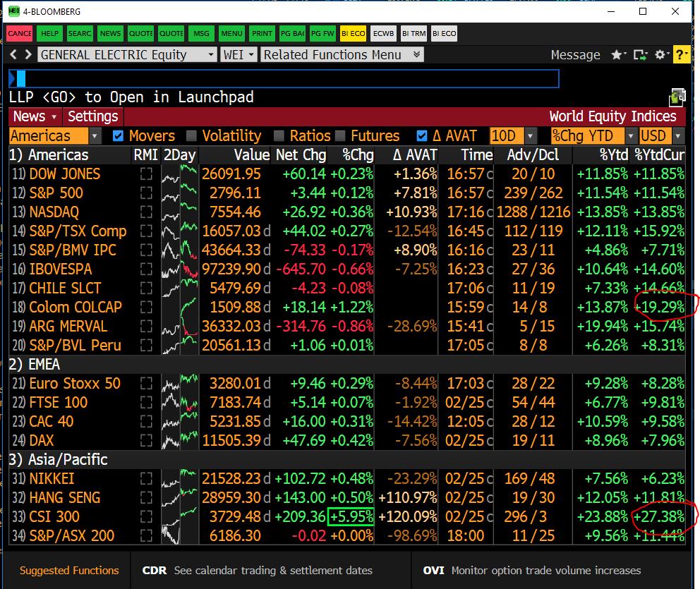Viewport: 700px width, 589px height.
Task: Select the S&P/ASX 200 index
Action: pyautogui.click(x=72, y=536)
